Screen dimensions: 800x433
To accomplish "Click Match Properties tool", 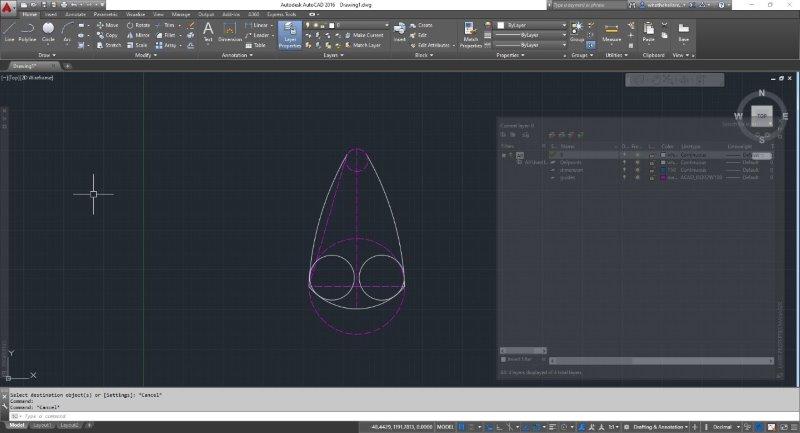I will 470,35.
